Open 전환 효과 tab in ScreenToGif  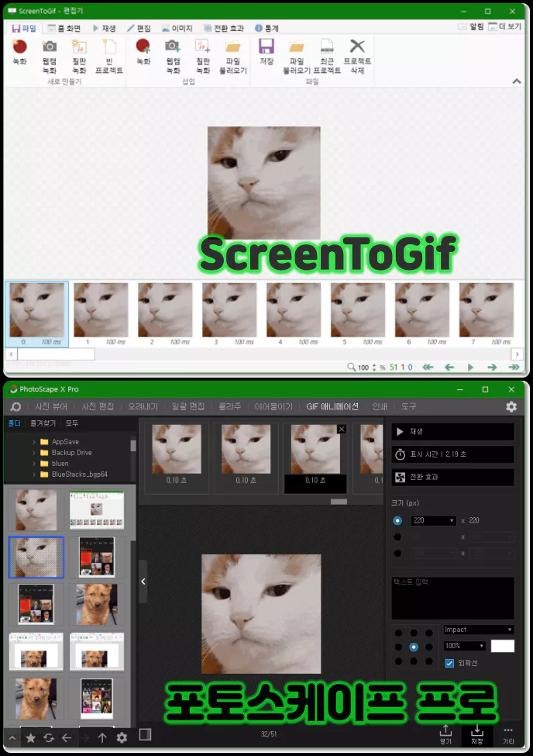click(224, 29)
